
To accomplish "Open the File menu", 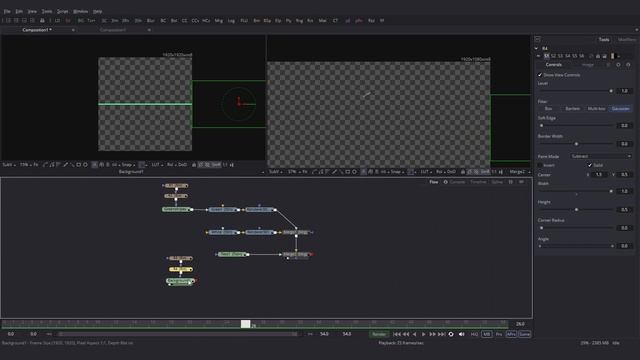I will 7,11.
